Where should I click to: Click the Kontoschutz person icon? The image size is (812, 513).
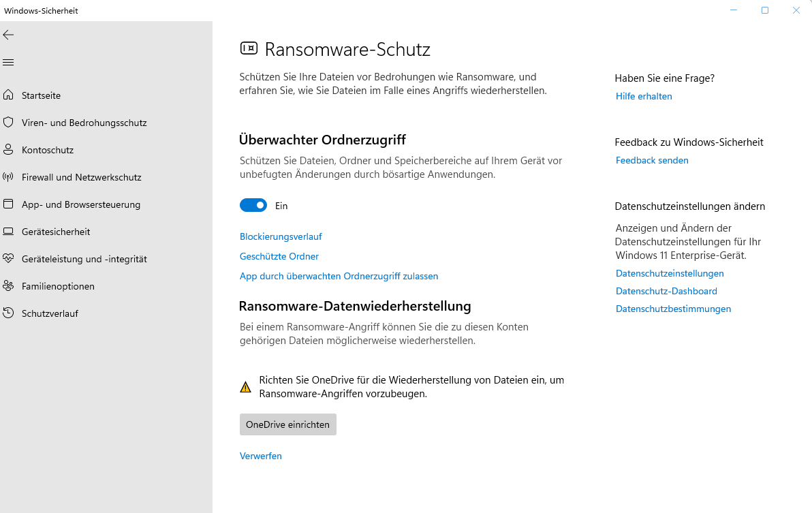pyautogui.click(x=8, y=150)
